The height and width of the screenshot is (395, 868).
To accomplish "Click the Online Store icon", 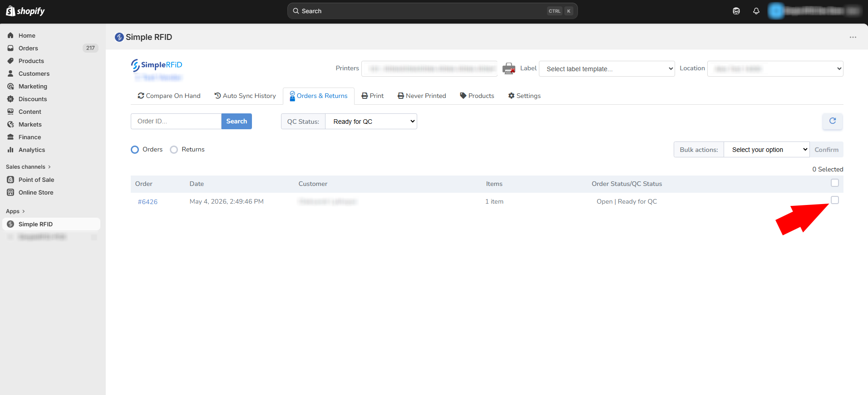I will click(x=10, y=192).
